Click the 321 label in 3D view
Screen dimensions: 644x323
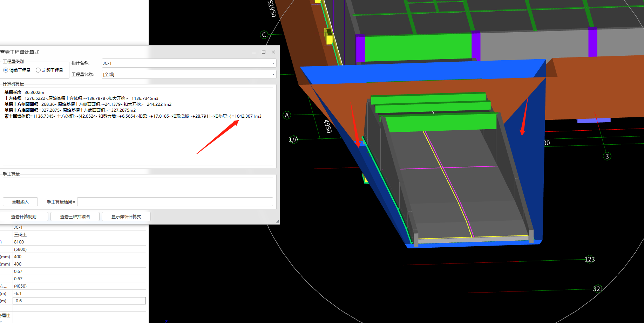[x=598, y=289]
